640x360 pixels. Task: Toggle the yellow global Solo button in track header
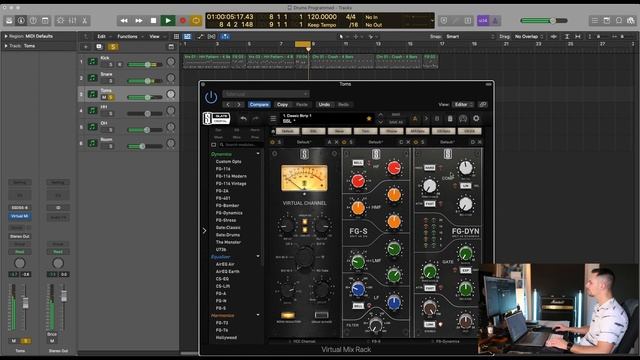pos(113,47)
